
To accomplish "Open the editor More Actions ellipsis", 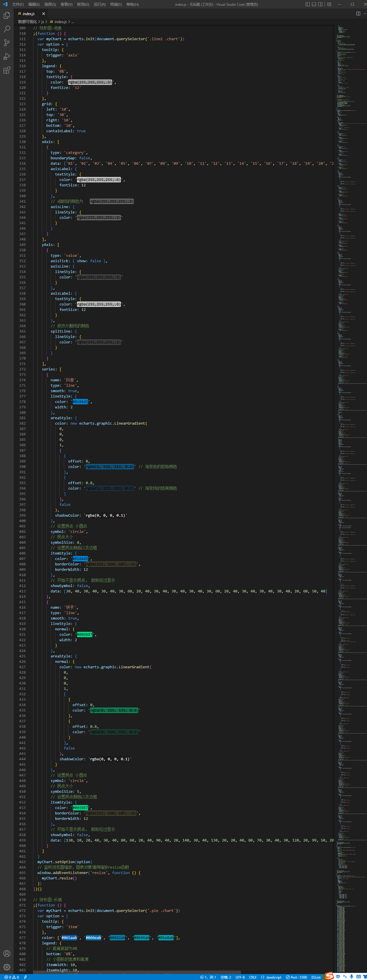I will [365, 13].
